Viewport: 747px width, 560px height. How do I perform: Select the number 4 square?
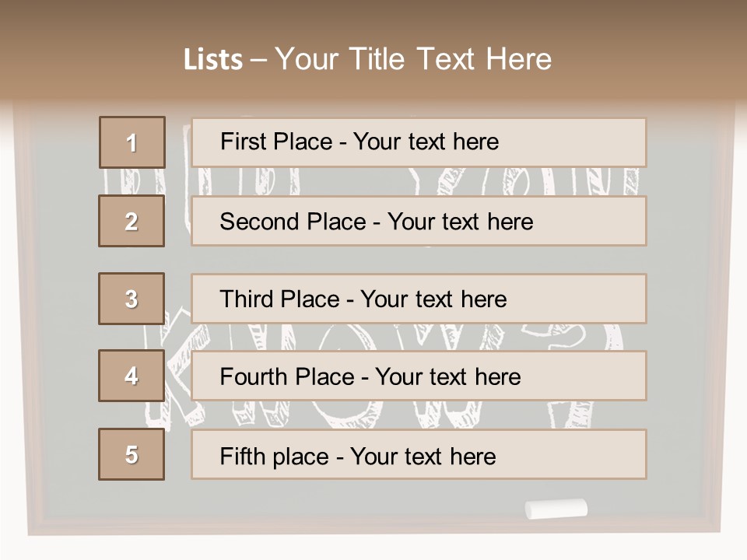(132, 376)
